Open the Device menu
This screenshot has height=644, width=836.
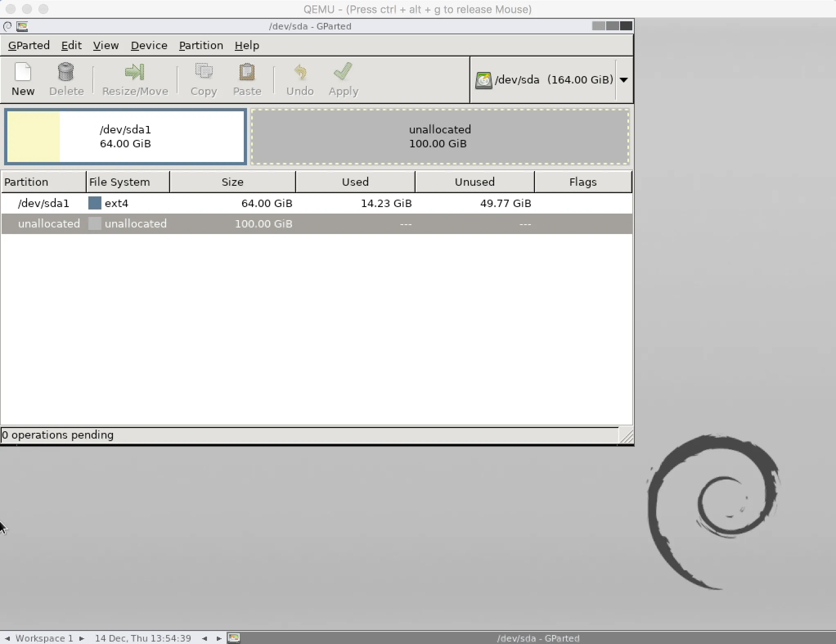point(149,45)
